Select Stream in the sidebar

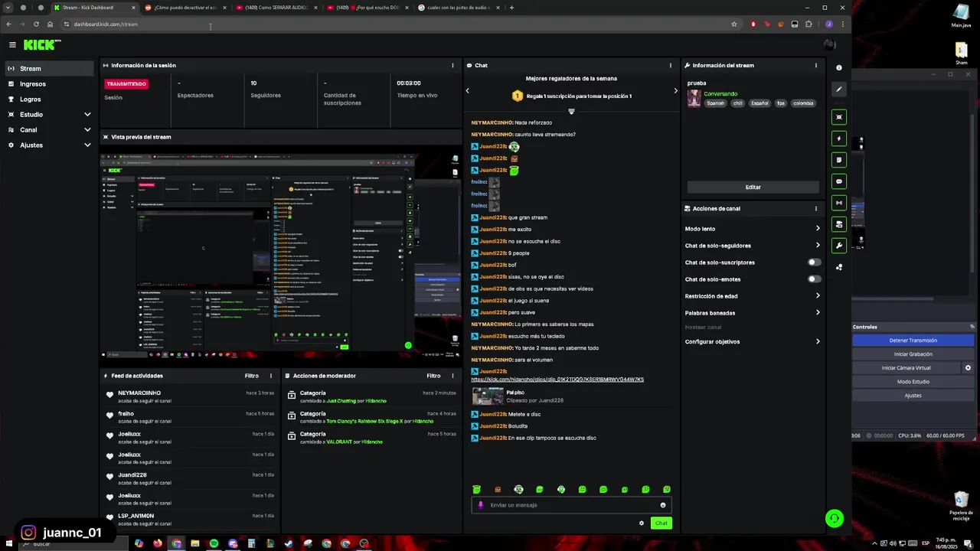[50, 69]
